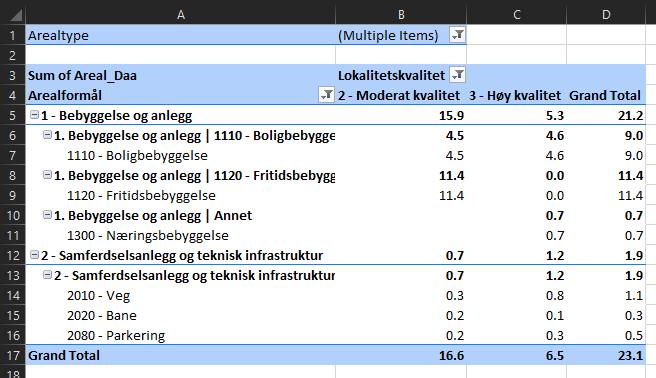This screenshot has height=378, width=656.
Task: Select empty cell C1
Action: click(x=517, y=35)
